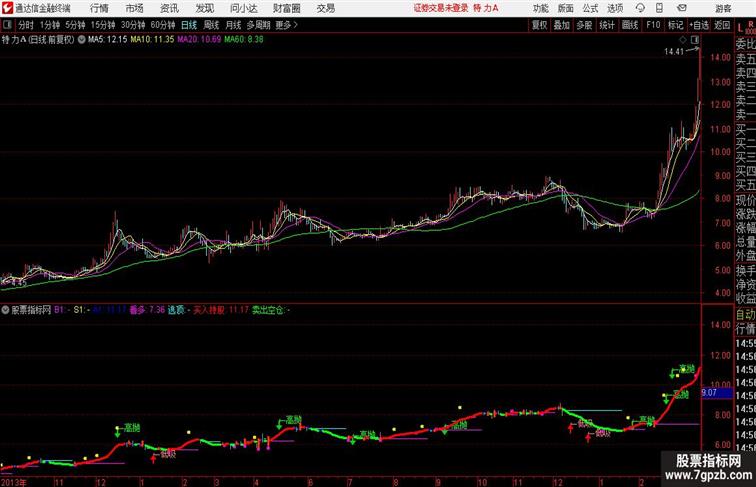Expand the 股票指标网 sub-chart dropdown arrow
The image size is (756, 487).
[x=5, y=310]
